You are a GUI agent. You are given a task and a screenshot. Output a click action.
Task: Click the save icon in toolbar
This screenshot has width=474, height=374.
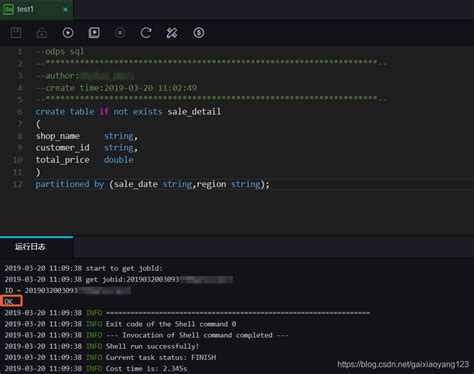pyautogui.click(x=16, y=33)
